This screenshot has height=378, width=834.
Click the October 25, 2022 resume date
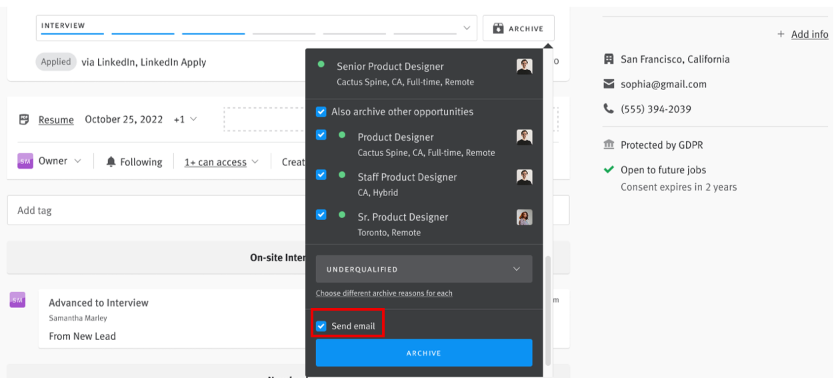[124, 120]
